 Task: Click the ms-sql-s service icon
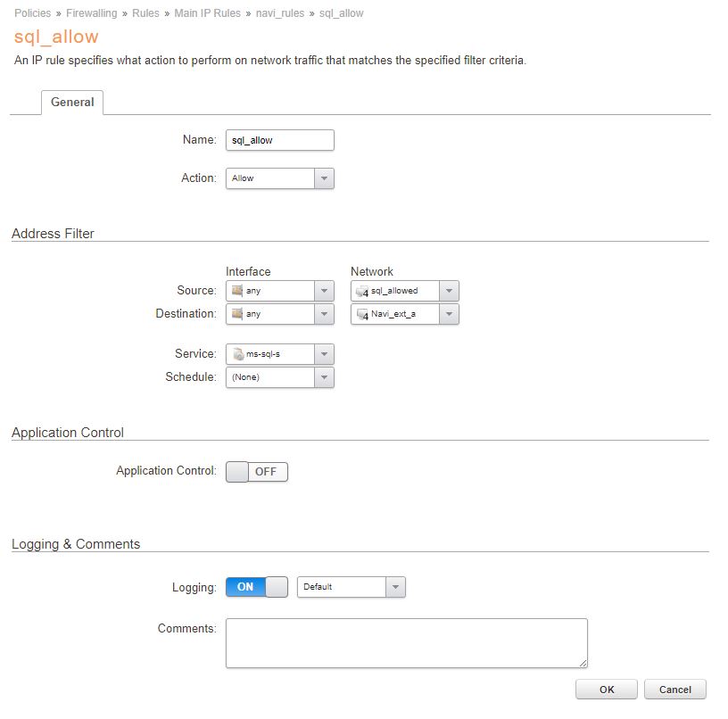(238, 354)
